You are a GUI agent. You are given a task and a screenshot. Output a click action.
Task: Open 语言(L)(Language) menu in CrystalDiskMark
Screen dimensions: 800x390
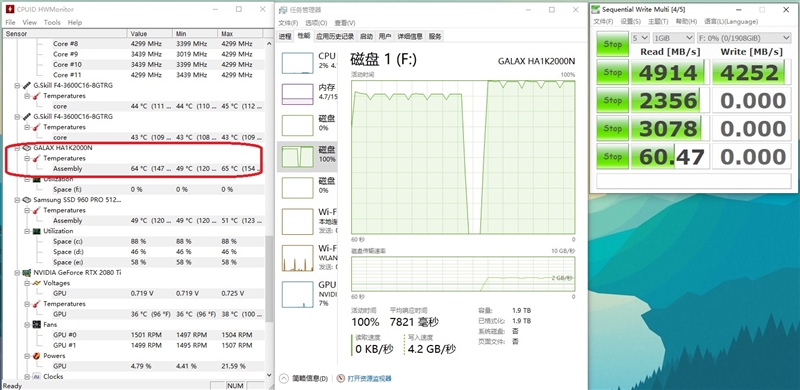point(731,21)
